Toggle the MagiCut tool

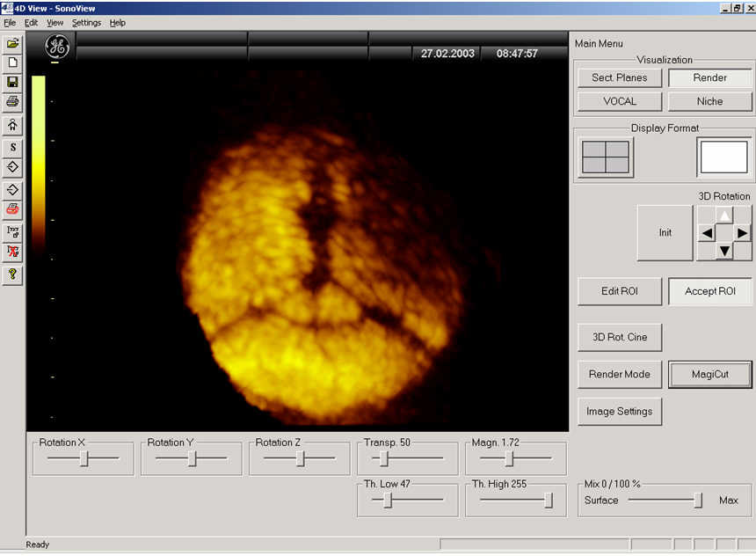tap(709, 374)
